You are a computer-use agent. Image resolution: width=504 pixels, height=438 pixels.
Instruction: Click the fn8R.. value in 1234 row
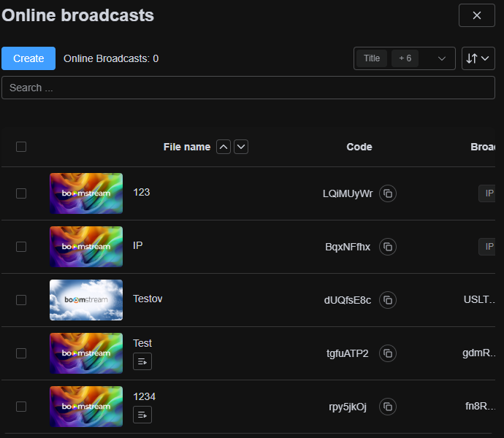point(480,406)
